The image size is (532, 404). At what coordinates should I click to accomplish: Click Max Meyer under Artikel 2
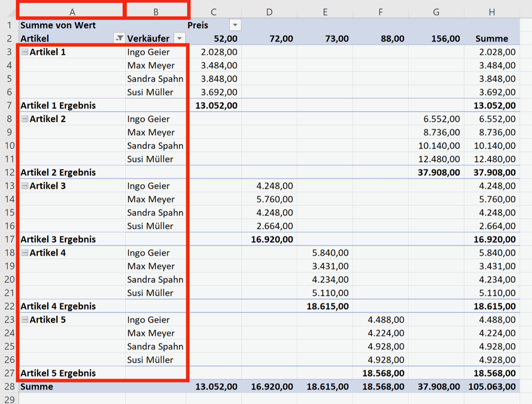point(156,132)
